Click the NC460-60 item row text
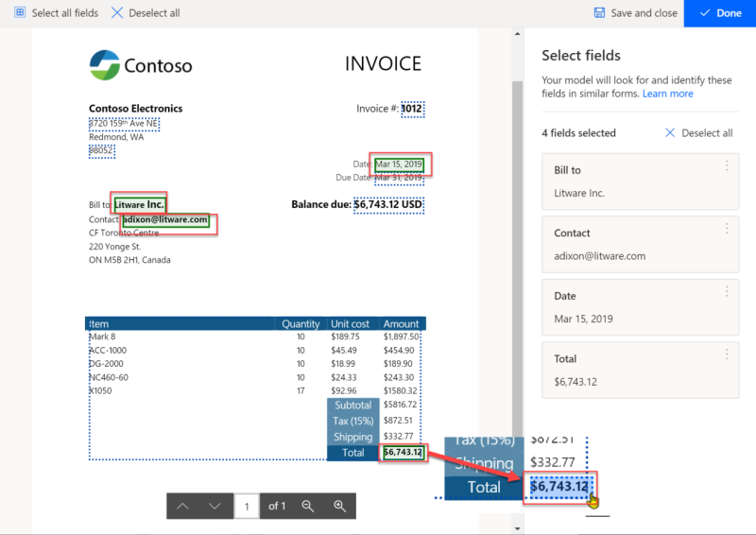This screenshot has width=756, height=535. click(110, 377)
